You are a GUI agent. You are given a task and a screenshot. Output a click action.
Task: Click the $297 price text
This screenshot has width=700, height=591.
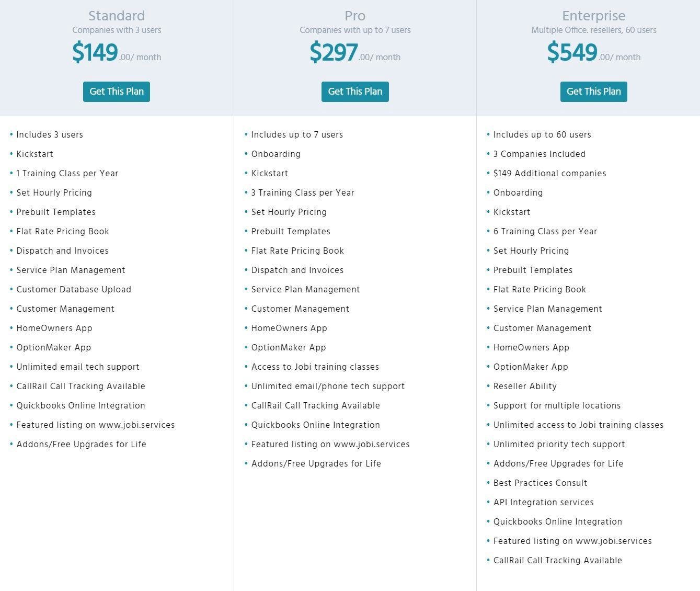pos(334,52)
